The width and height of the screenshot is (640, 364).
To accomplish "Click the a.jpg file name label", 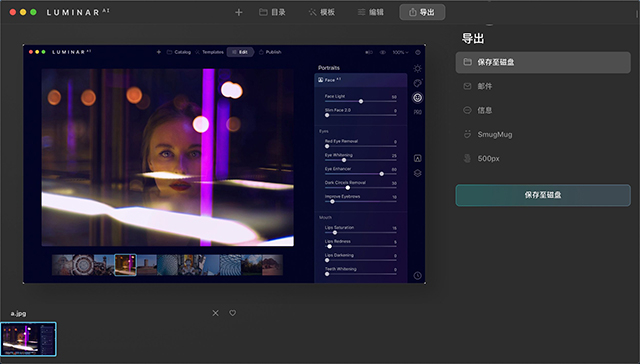I will (18, 313).
